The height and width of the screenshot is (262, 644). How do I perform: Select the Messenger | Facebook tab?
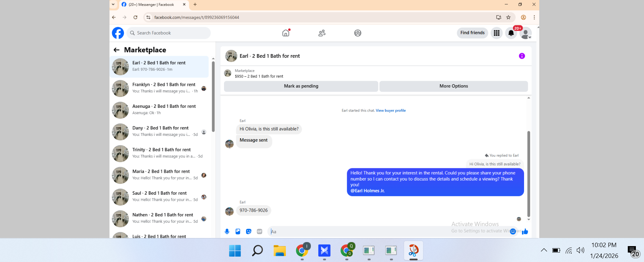(x=154, y=4)
